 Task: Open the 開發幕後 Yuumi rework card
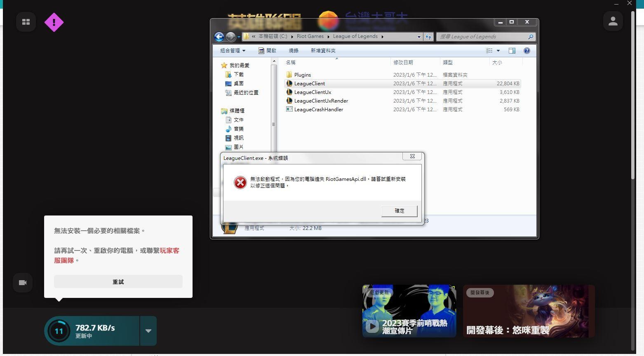[x=529, y=311]
